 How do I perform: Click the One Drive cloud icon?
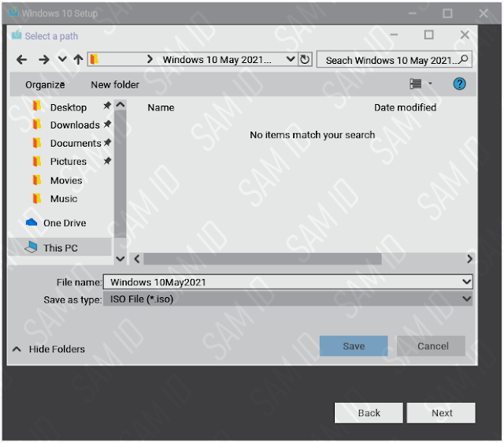click(x=31, y=222)
